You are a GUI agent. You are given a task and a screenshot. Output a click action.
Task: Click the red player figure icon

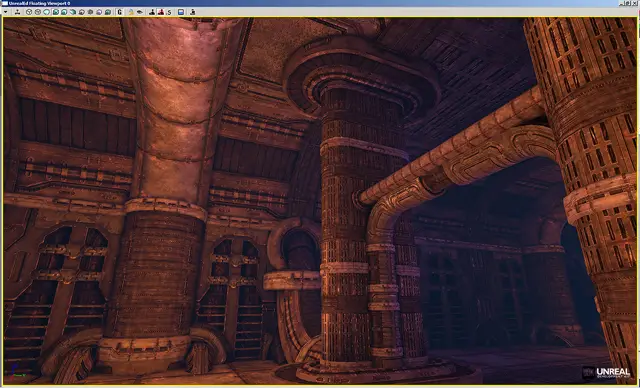pyautogui.click(x=161, y=12)
